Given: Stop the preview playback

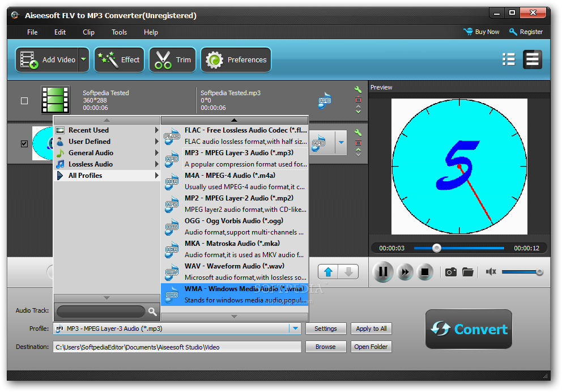Looking at the screenshot, I should pyautogui.click(x=425, y=272).
